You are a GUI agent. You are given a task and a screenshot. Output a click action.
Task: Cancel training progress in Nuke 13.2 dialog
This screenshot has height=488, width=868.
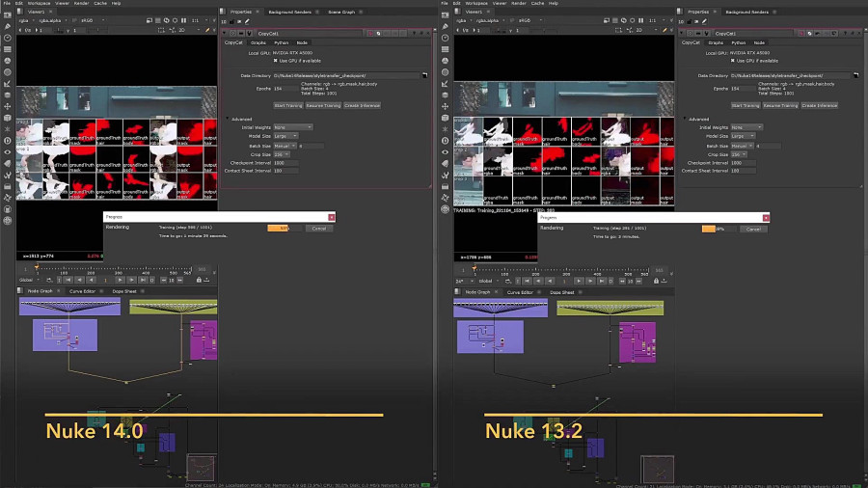click(x=753, y=229)
